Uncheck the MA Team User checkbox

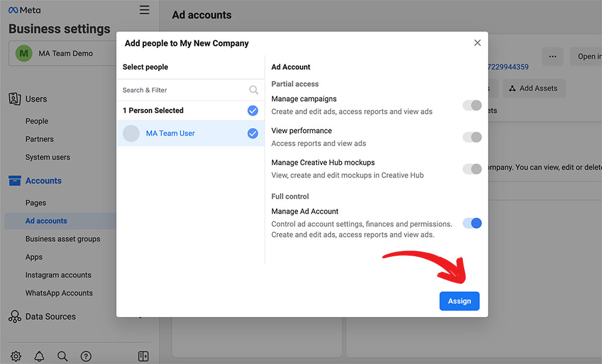(253, 134)
